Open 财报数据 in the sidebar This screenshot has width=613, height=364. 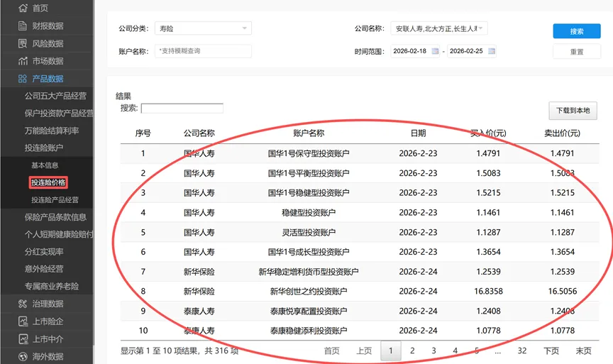point(48,26)
